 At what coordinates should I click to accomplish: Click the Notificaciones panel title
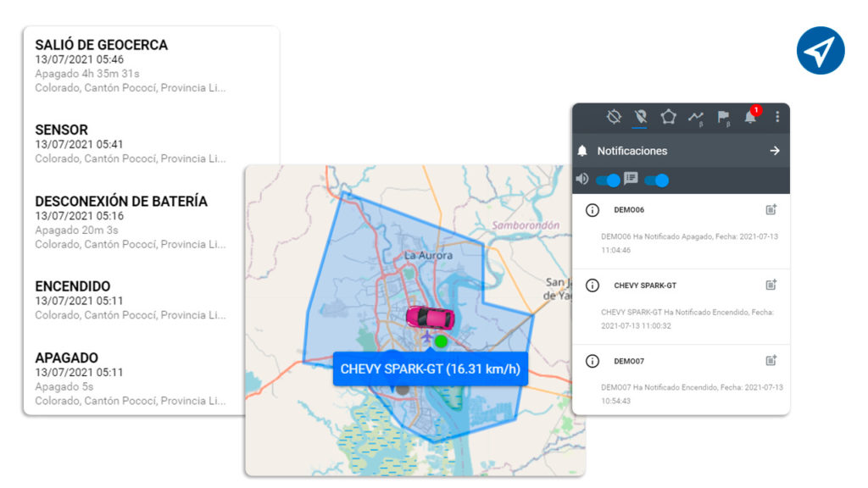632,151
